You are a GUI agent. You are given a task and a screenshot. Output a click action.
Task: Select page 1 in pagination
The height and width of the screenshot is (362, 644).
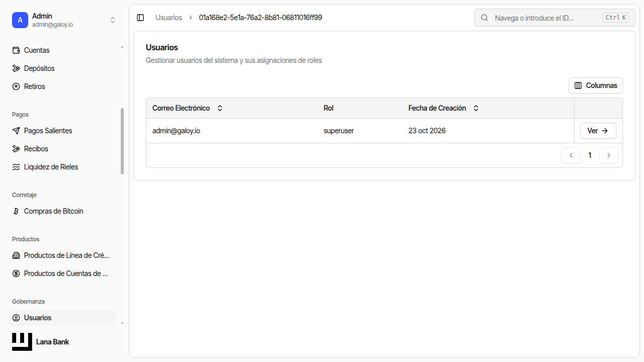click(x=590, y=155)
